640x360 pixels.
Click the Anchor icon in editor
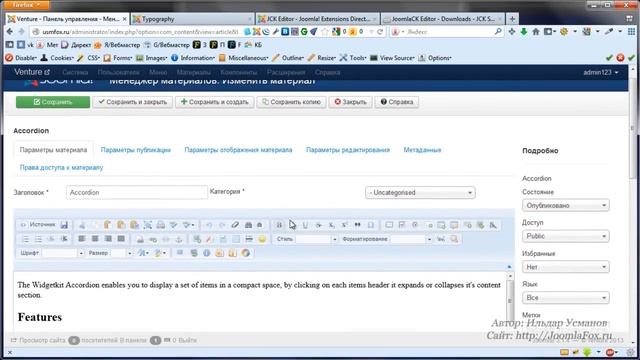[x=179, y=239]
